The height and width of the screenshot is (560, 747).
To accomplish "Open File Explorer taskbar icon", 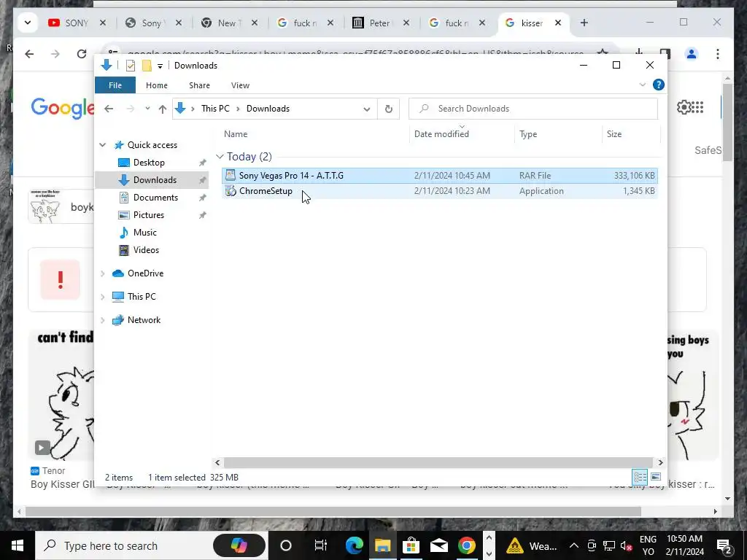I will pos(382,545).
